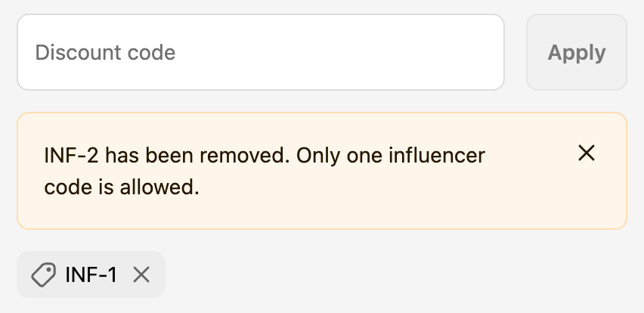The height and width of the screenshot is (313, 644).
Task: Click the X icon in the alert box
Action: pos(587,153)
